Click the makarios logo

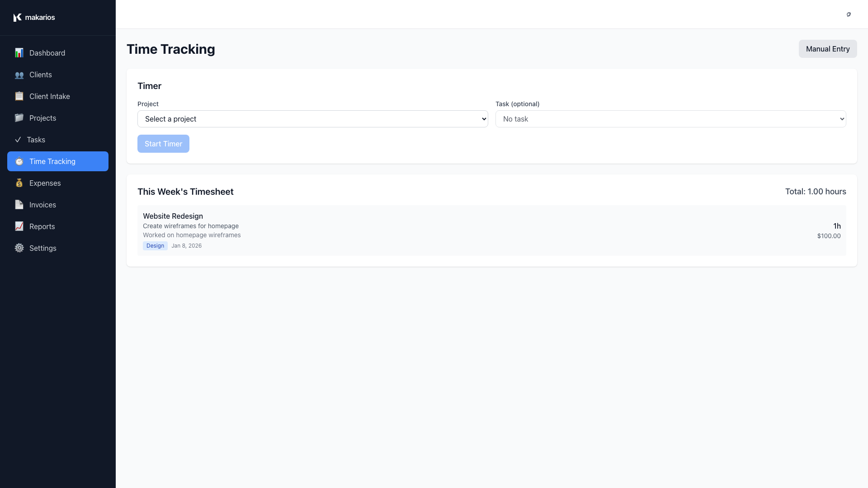34,17
